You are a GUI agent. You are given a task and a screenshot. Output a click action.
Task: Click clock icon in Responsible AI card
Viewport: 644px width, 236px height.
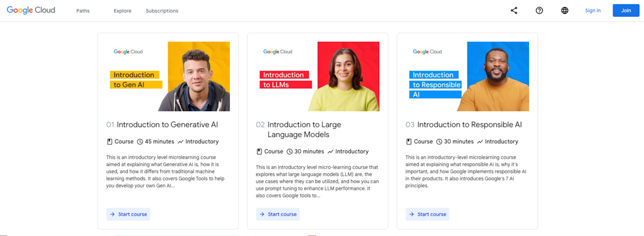coord(439,142)
